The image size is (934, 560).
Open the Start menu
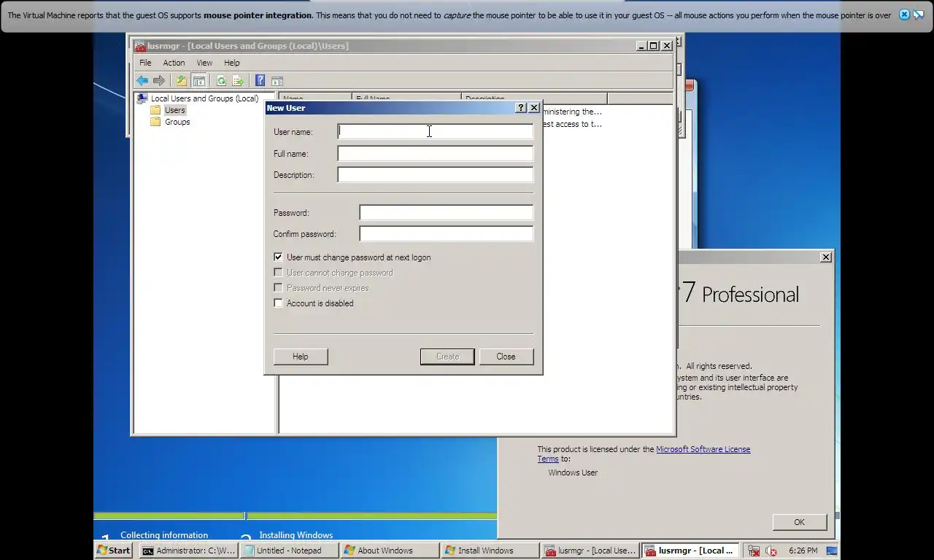tap(114, 551)
